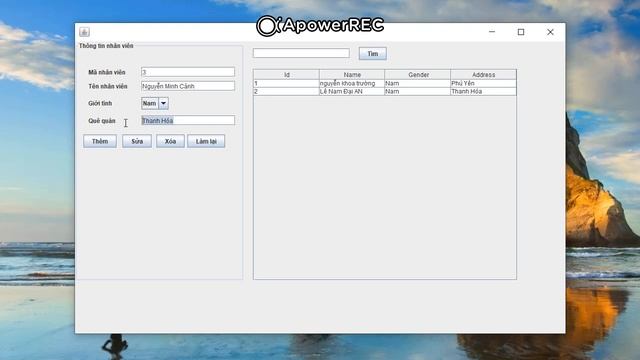The height and width of the screenshot is (360, 640).
Task: Close the application window
Action: pos(550,32)
